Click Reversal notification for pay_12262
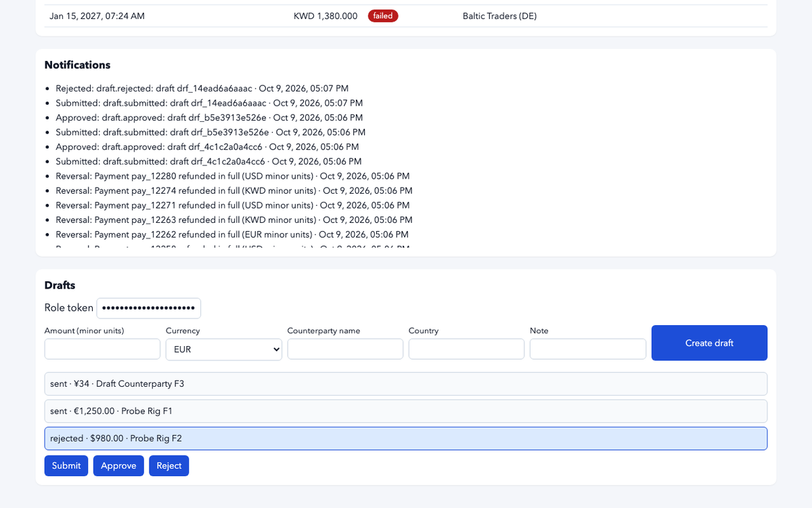 point(232,234)
